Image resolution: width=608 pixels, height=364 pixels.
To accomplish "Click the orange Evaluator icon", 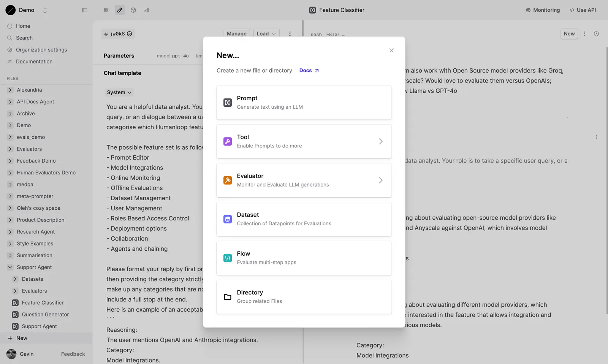I will coord(228,180).
